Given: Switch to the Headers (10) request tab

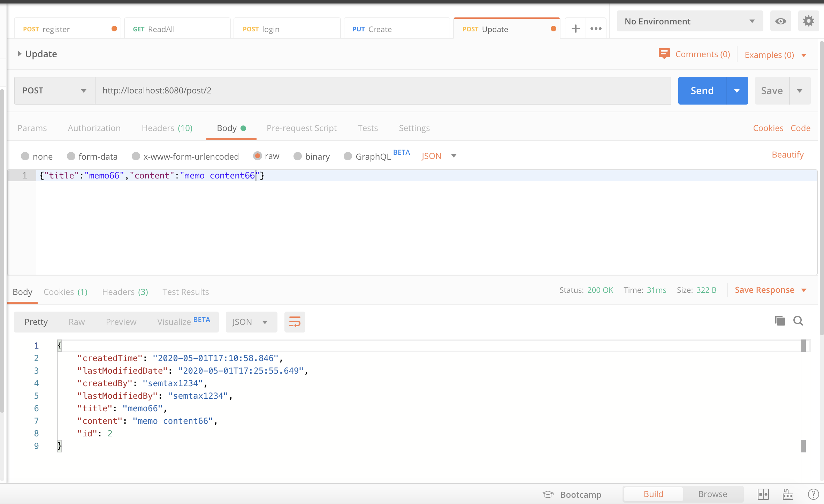Looking at the screenshot, I should coord(167,128).
